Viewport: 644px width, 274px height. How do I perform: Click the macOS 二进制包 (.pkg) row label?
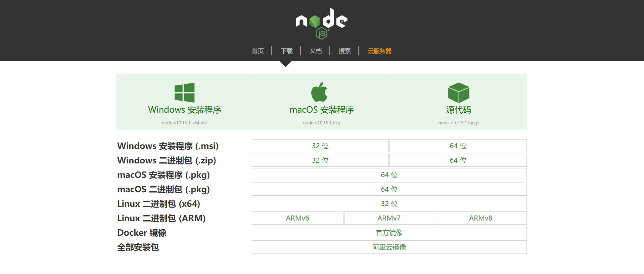164,189
